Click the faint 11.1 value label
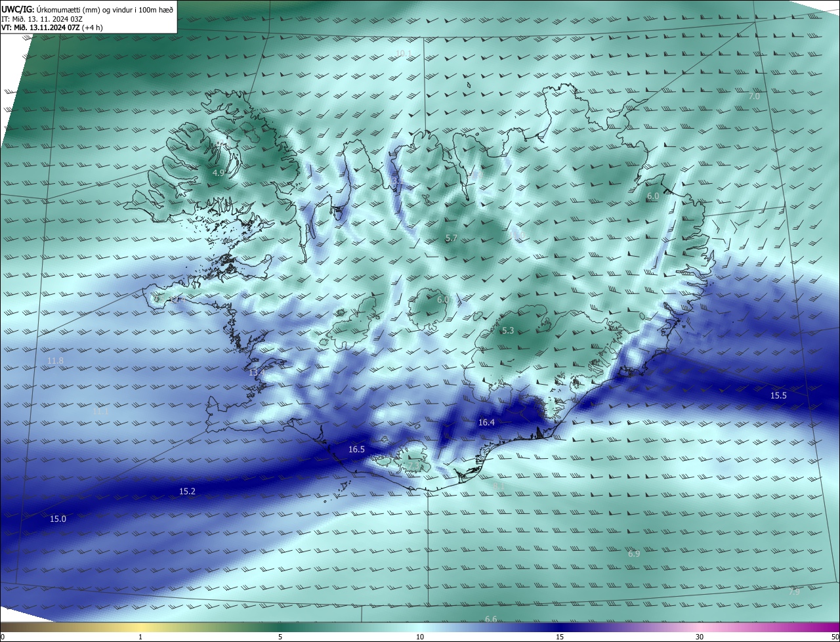 tap(100, 412)
